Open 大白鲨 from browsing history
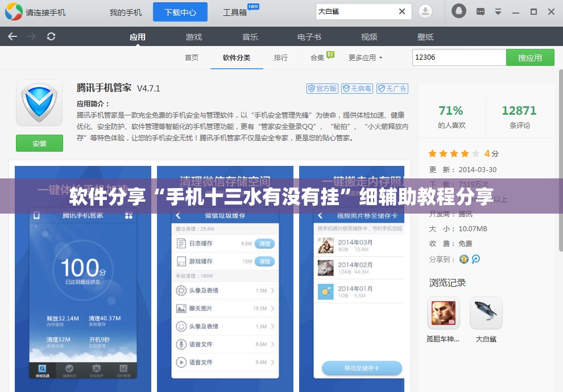The image size is (563, 392). pos(486,312)
